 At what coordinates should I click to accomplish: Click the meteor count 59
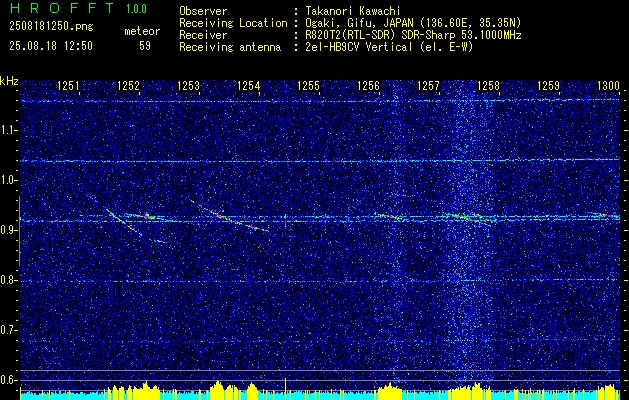pyautogui.click(x=145, y=46)
